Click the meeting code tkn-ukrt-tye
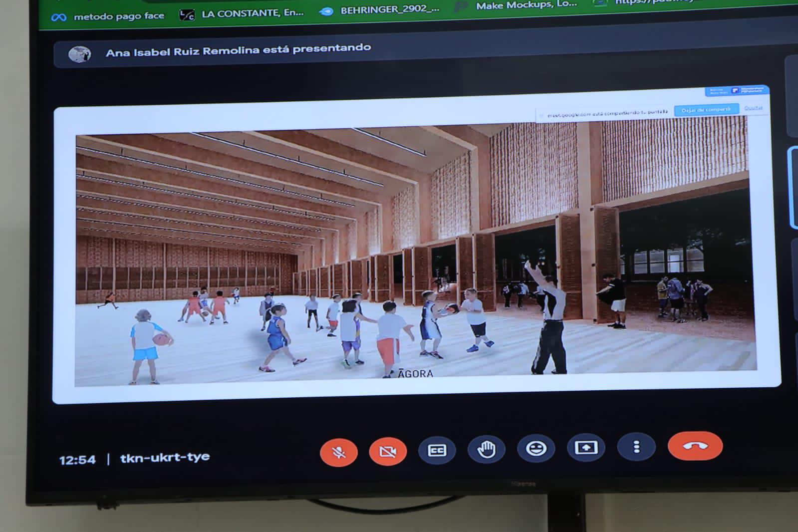 tap(165, 457)
